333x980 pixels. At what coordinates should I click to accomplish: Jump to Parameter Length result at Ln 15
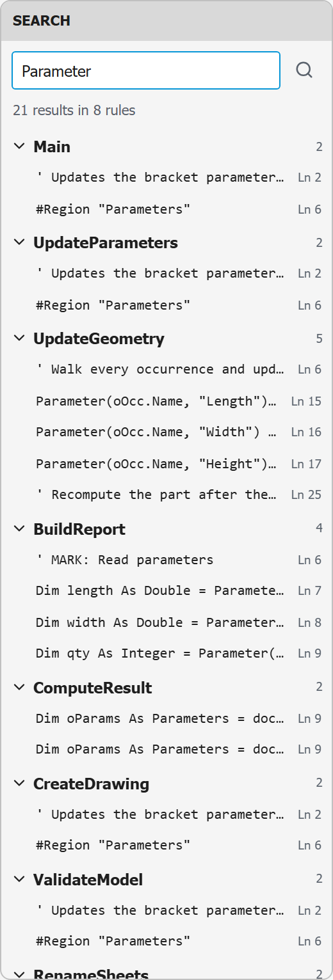click(166, 401)
